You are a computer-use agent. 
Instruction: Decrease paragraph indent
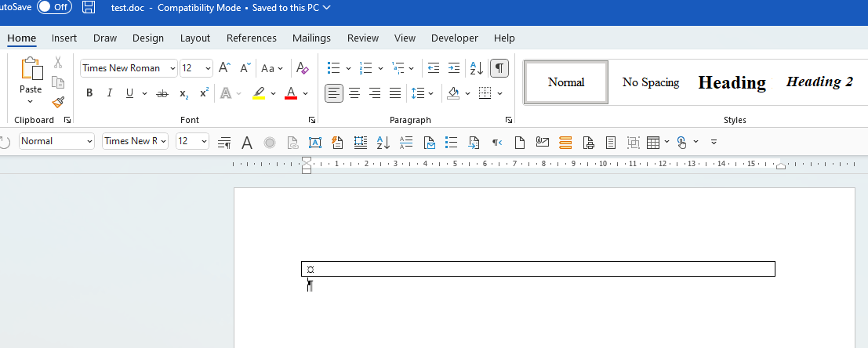[x=434, y=68]
